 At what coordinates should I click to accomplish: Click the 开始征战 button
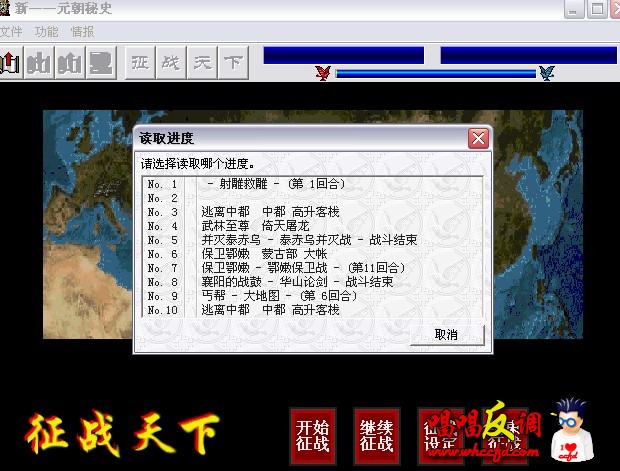coord(312,436)
